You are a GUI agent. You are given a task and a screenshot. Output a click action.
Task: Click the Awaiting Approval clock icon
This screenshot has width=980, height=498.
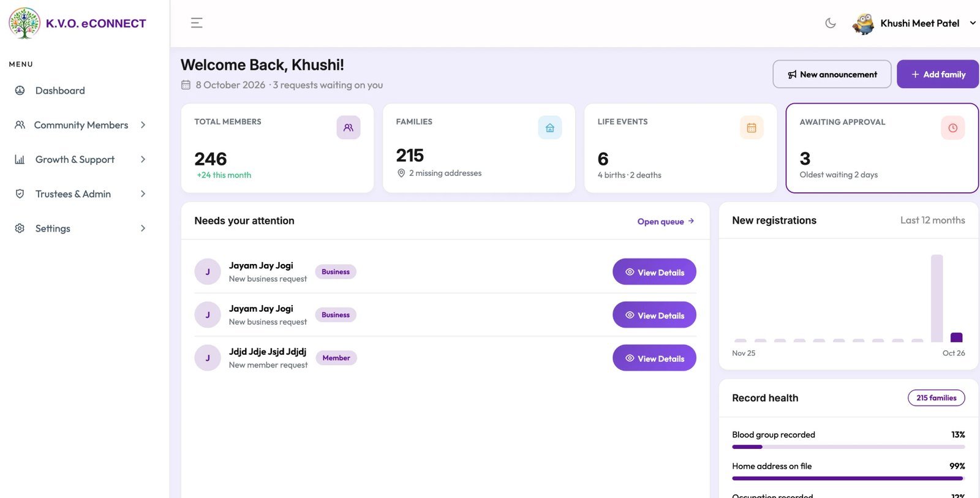coord(953,127)
